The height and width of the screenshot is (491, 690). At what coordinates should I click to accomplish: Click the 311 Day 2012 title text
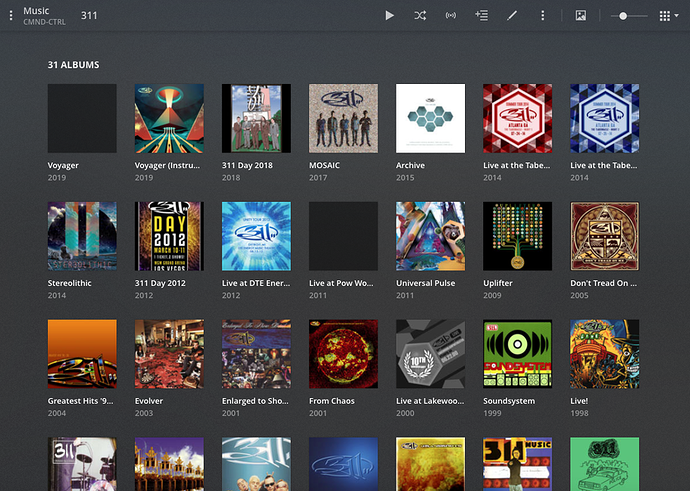[x=160, y=284]
